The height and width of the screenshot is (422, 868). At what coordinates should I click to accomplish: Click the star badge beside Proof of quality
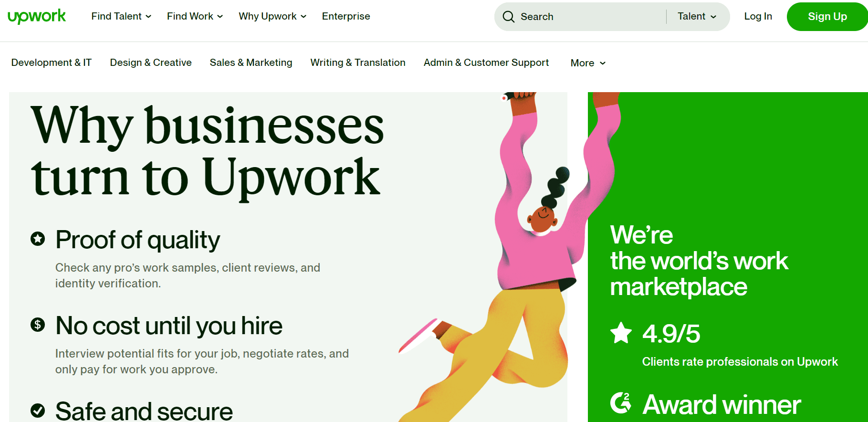point(38,238)
